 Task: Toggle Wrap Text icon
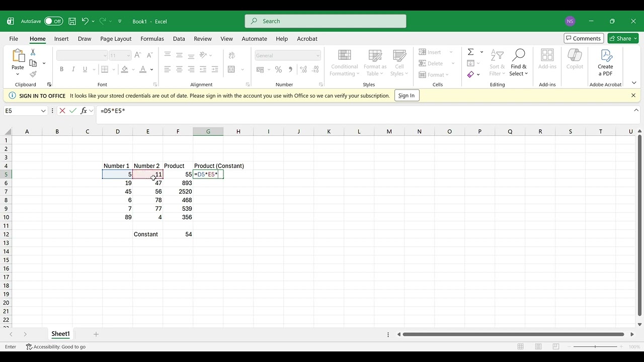pos(232,55)
